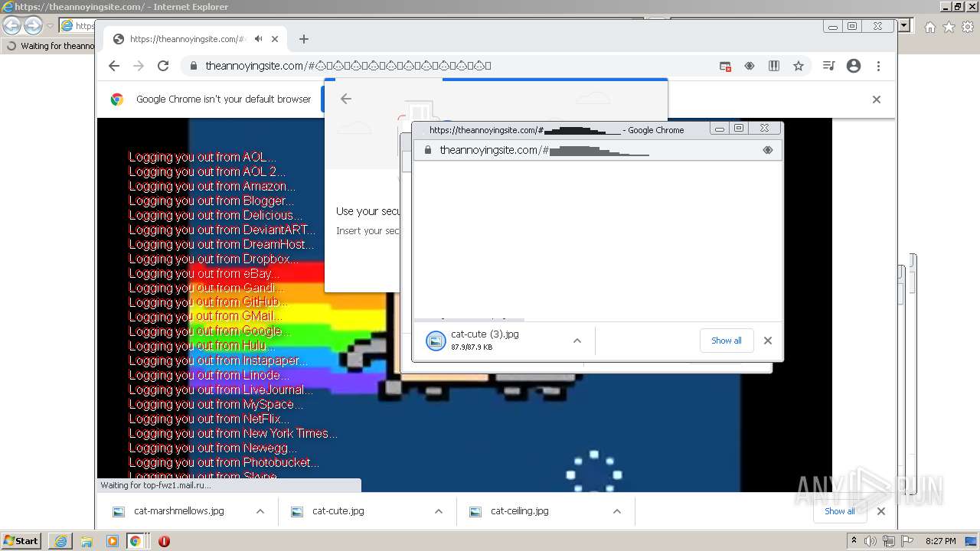Image resolution: width=980 pixels, height=551 pixels.
Task: Close the popup window's download bar
Action: coord(768,341)
